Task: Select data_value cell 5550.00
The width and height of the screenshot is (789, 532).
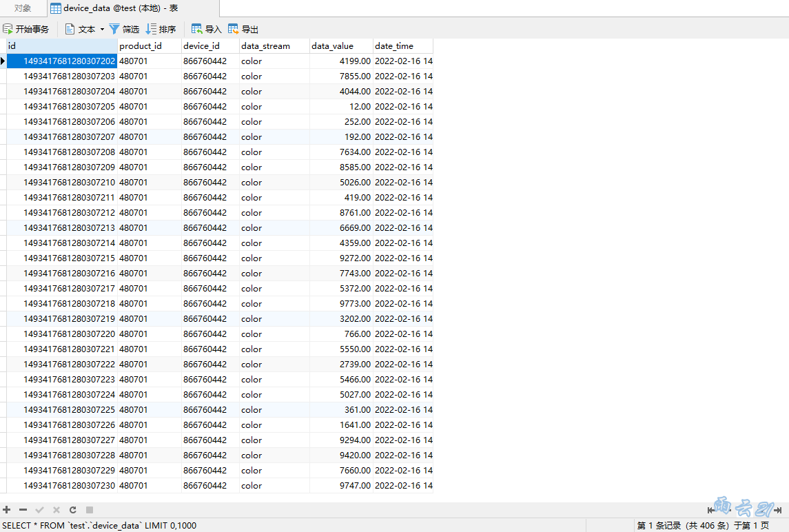Action: (341, 349)
